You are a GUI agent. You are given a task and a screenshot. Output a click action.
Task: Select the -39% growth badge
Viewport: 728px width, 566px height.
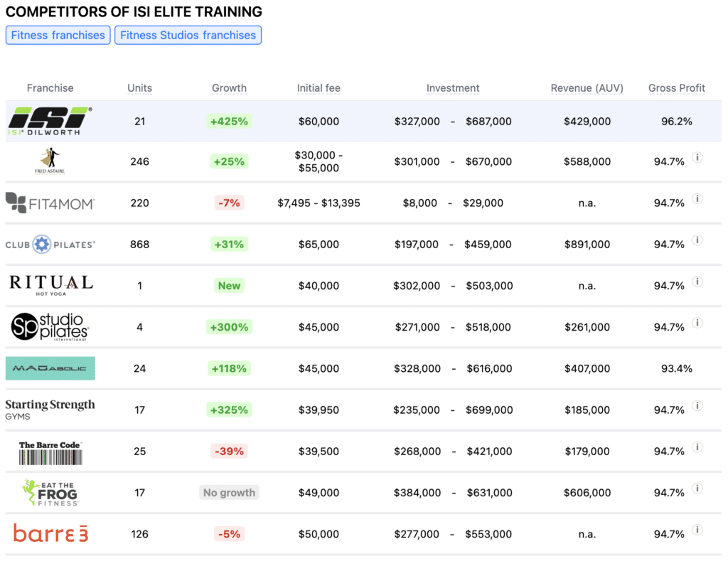229,451
